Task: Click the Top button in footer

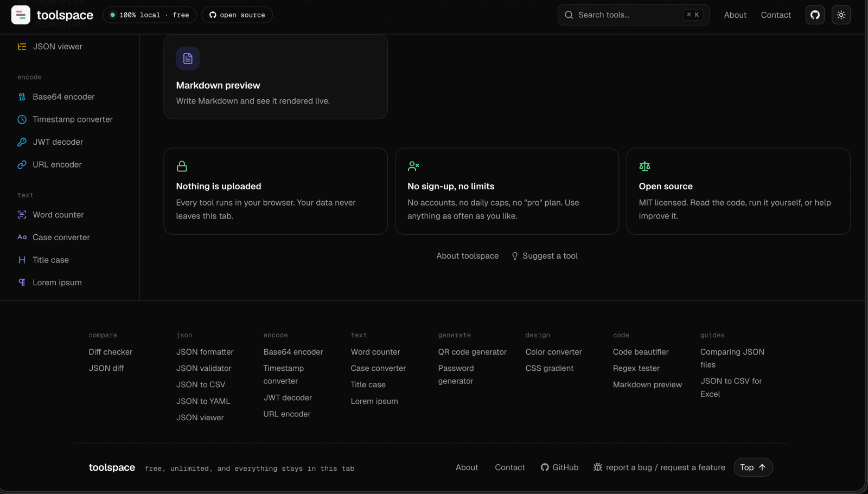Action: 753,467
